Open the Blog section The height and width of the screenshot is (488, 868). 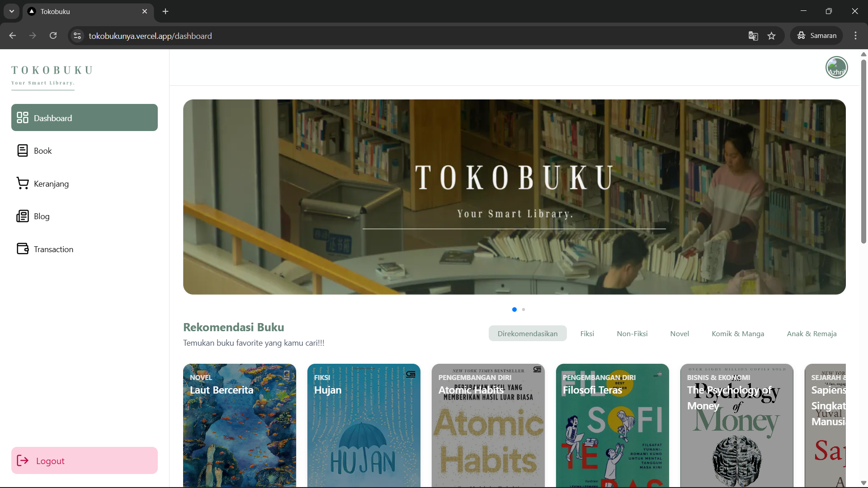pyautogui.click(x=42, y=216)
